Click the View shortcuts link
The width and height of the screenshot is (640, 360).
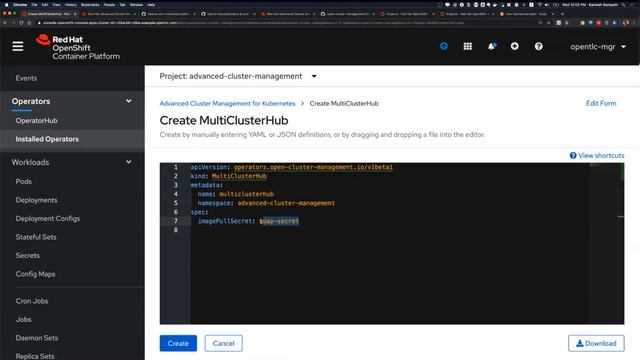[x=601, y=156]
